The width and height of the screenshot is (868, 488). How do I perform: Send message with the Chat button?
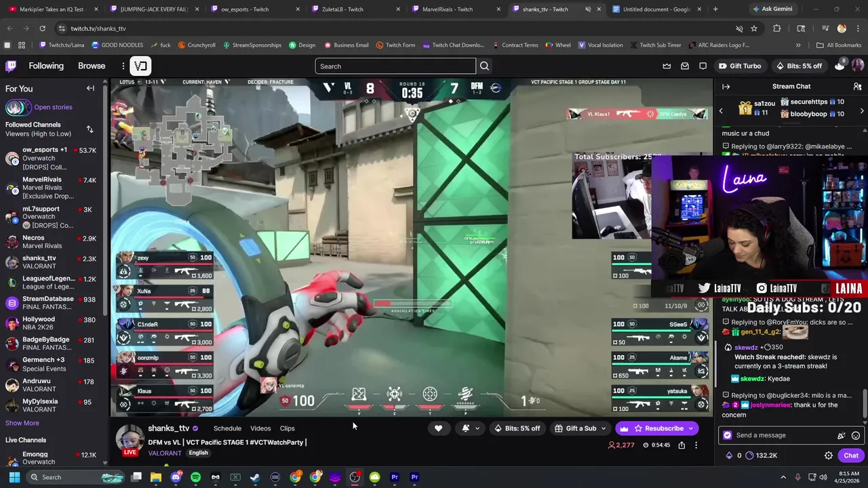click(851, 455)
